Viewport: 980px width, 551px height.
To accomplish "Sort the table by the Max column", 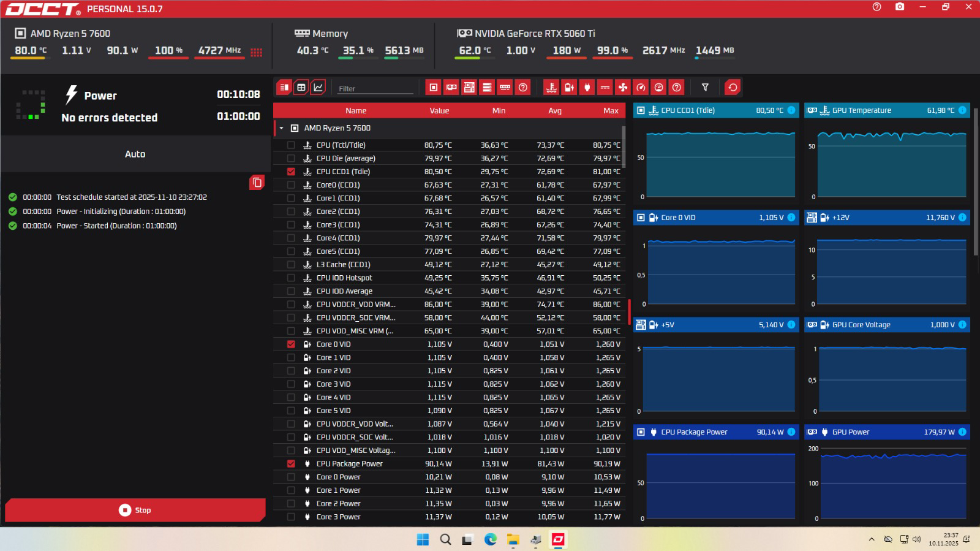I will (611, 111).
